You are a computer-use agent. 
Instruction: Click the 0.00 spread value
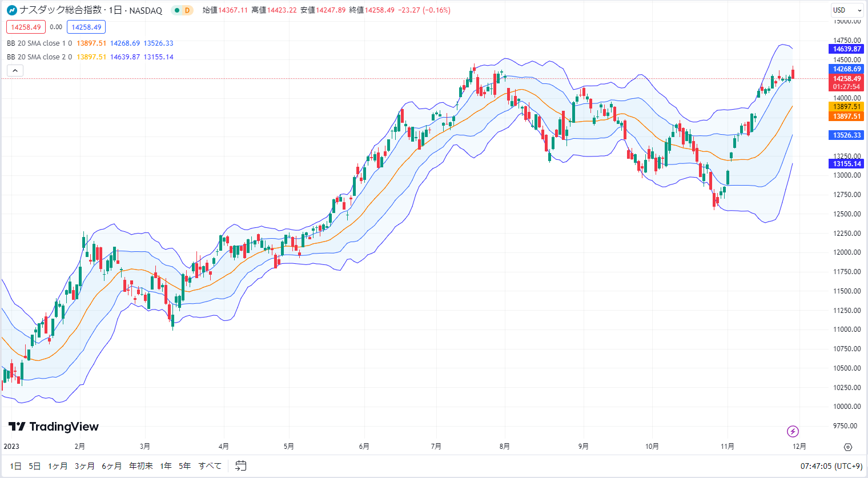[x=56, y=27]
